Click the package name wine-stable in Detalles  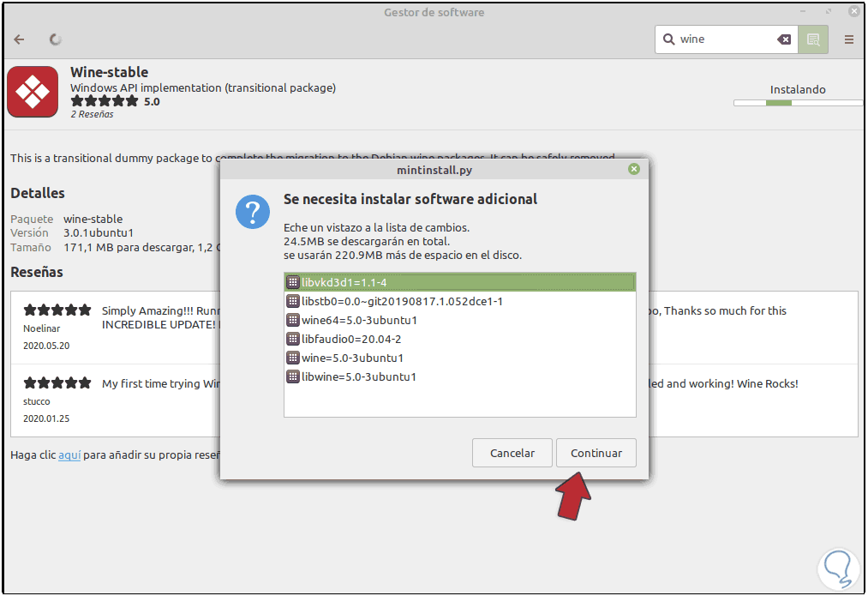[x=93, y=219]
